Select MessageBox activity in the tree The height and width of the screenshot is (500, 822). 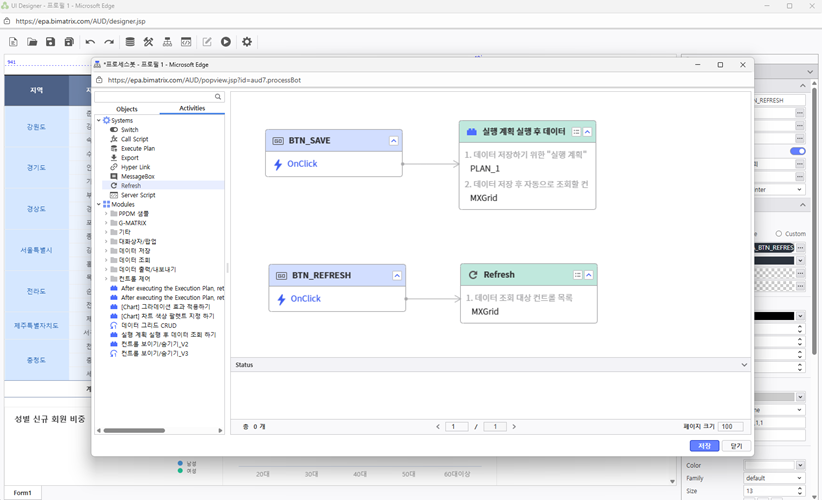click(x=137, y=176)
